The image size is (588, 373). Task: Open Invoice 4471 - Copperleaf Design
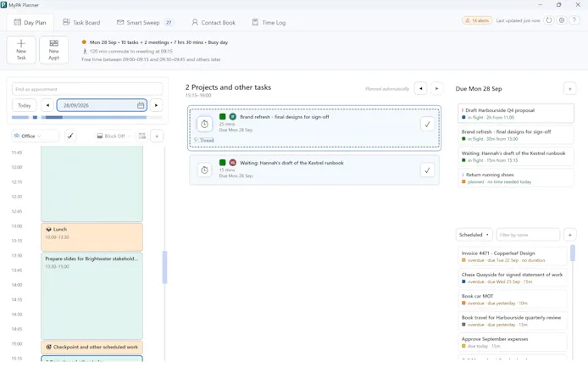click(x=513, y=256)
